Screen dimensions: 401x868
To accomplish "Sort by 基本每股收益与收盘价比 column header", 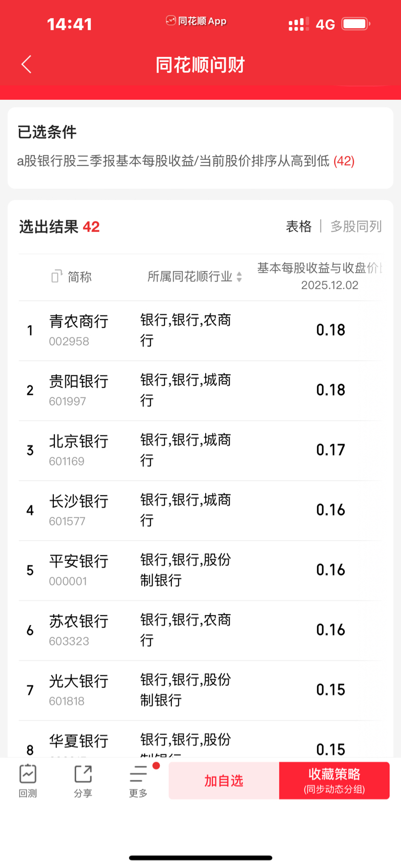I will [x=320, y=276].
